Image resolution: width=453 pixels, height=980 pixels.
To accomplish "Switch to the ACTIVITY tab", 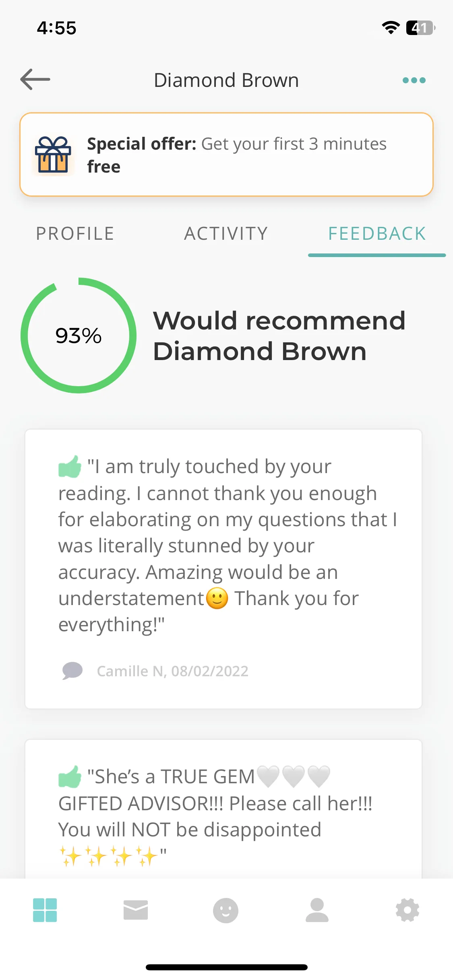I will [x=226, y=234].
